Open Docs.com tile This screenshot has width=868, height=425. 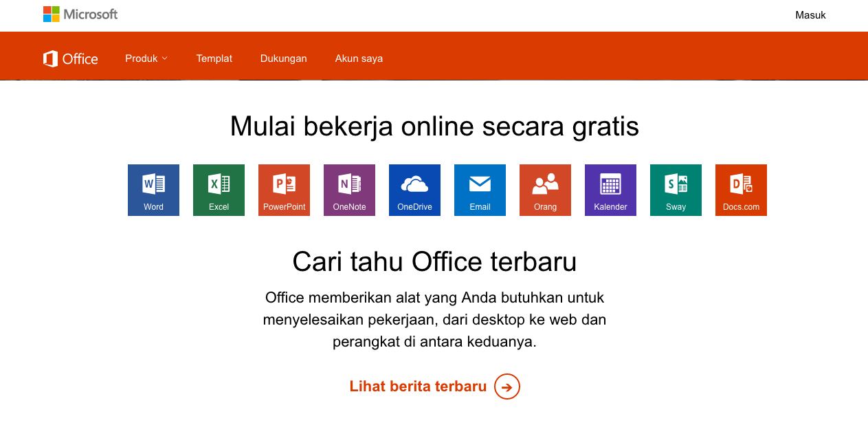pyautogui.click(x=741, y=190)
